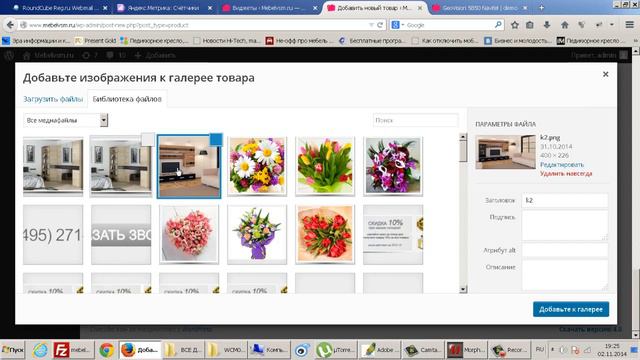Viewport: 640px width, 360px height.
Task: Go to home page via house icon
Action: tap(564, 25)
